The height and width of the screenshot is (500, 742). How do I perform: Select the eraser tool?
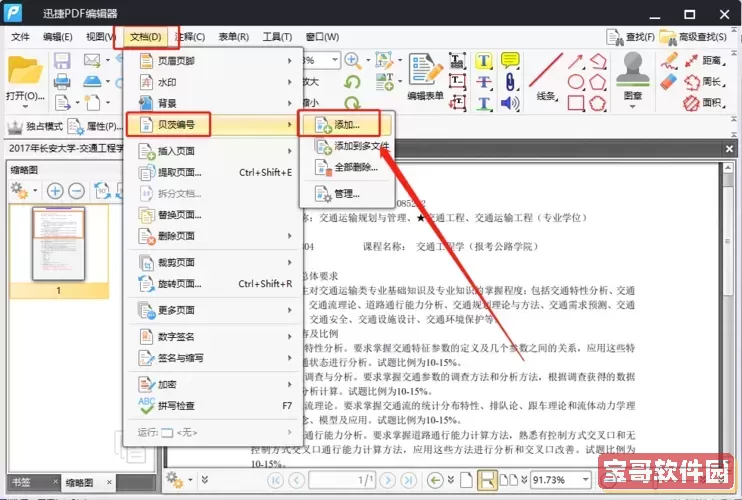668,82
